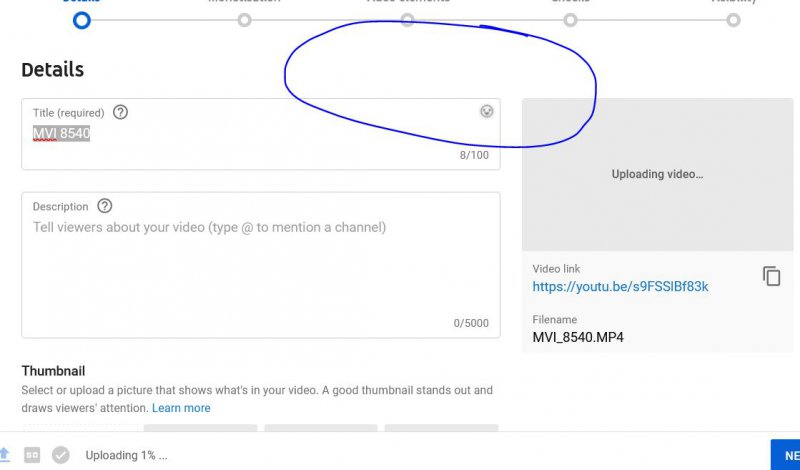Click the icon at right of Title field

(x=486, y=112)
